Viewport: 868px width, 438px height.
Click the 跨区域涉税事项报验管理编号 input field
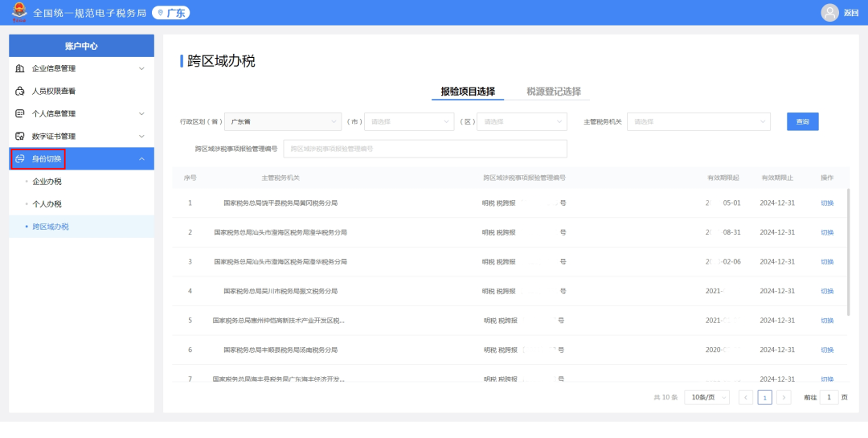[425, 149]
